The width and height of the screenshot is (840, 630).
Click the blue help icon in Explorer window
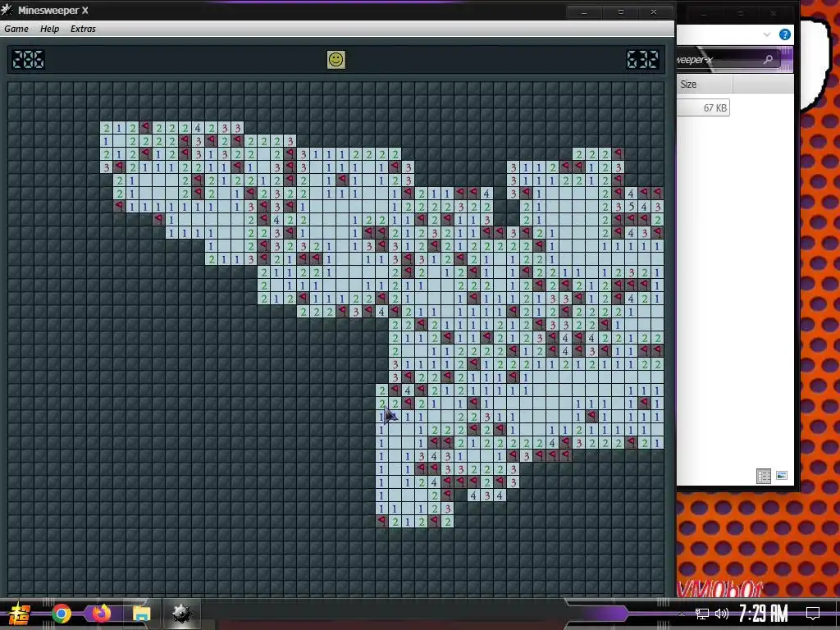785,34
